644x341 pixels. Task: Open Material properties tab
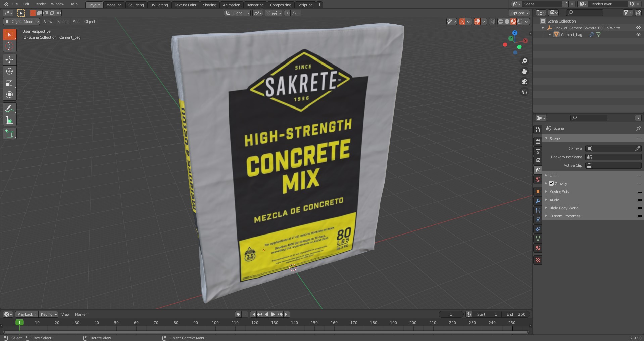(x=538, y=248)
